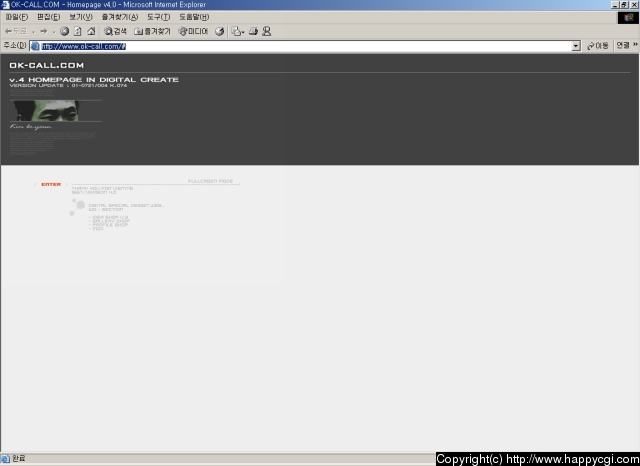
Task: Click the GALLERY SHOP list entry
Action: pyautogui.click(x=111, y=221)
